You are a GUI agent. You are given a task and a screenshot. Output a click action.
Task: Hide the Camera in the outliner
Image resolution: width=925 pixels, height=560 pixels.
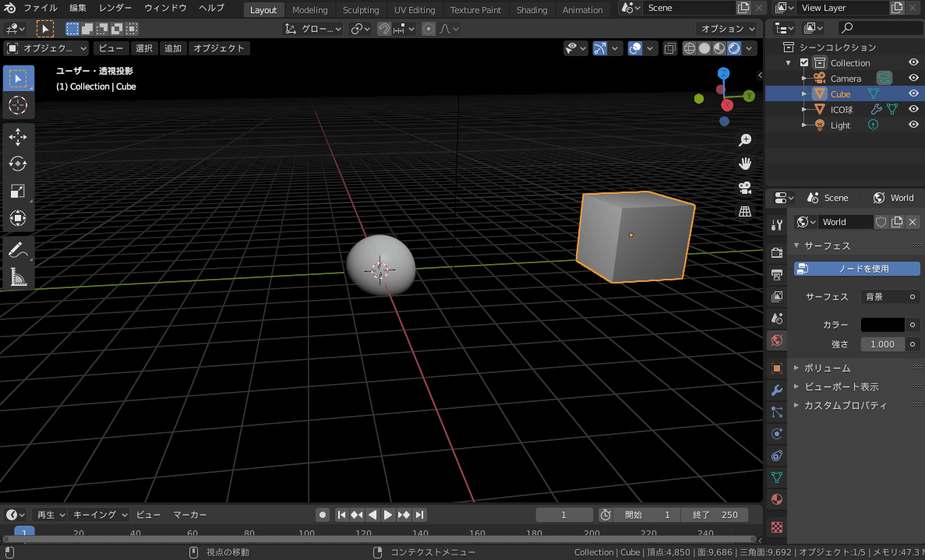point(913,78)
